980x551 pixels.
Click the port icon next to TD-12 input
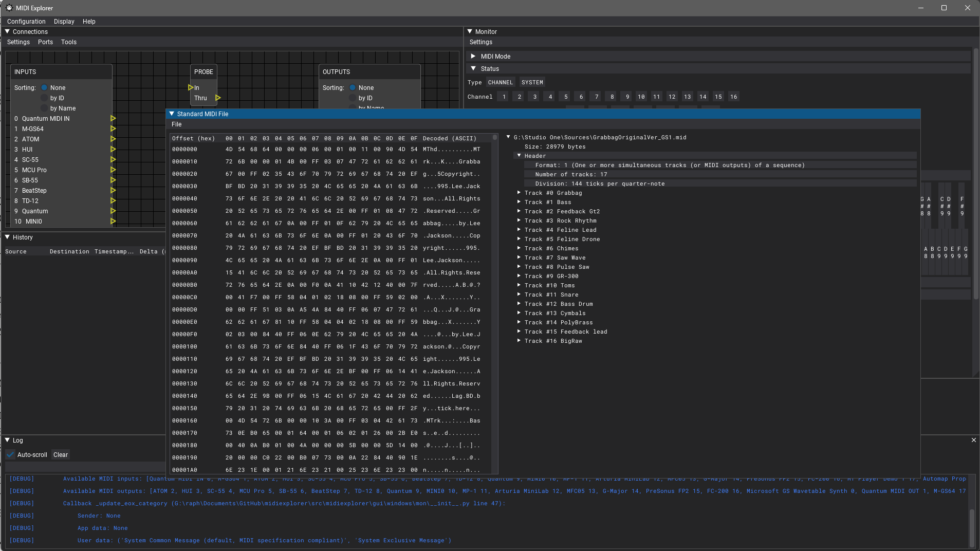coord(113,200)
